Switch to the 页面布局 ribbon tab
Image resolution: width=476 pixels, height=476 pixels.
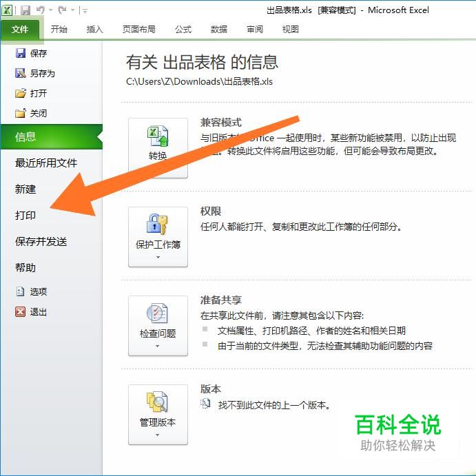point(138,30)
